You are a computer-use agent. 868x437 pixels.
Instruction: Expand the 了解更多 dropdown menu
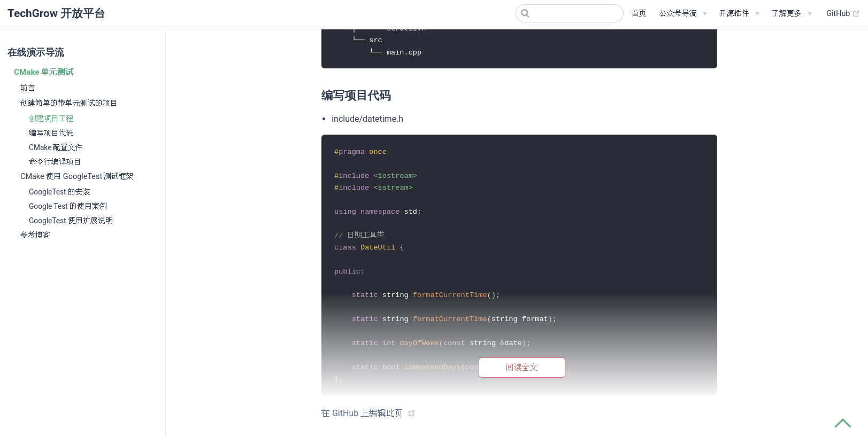click(791, 13)
